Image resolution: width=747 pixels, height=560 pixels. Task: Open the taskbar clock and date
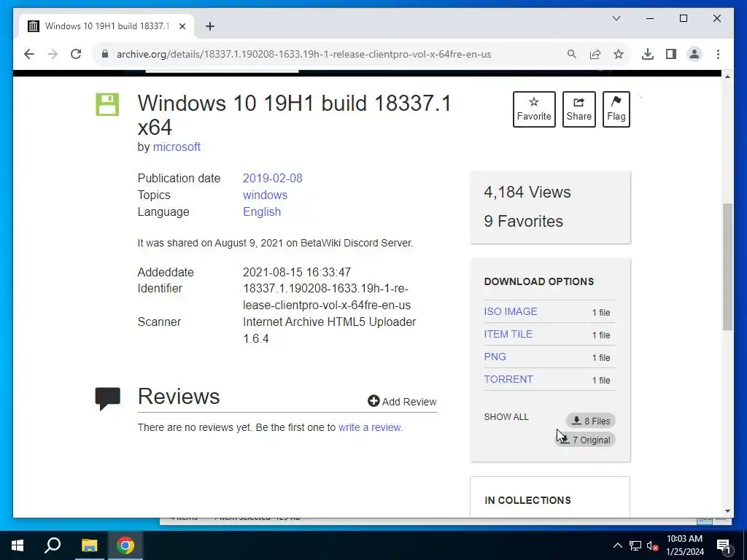tap(684, 545)
